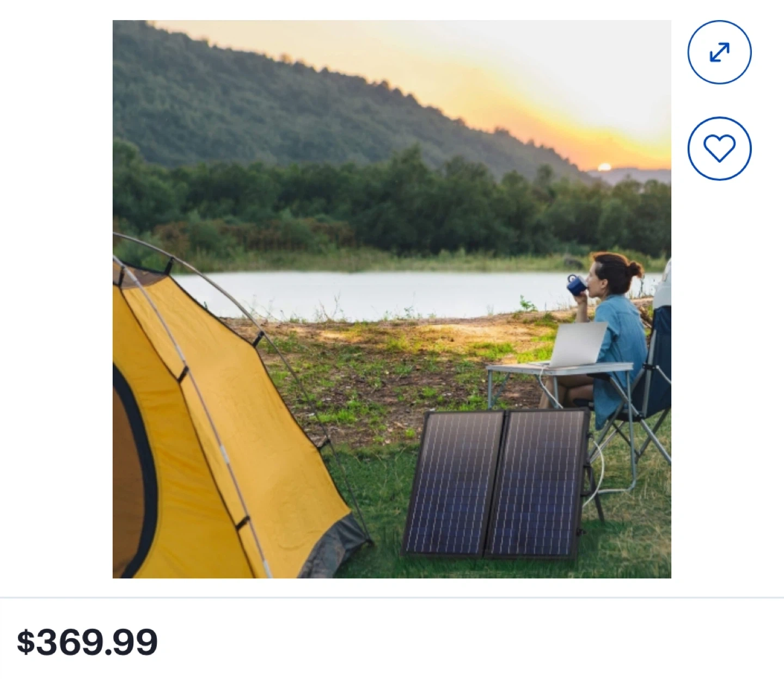Image resolution: width=784 pixels, height=679 pixels.
Task: Click the silver laptop on the table
Action: click(578, 344)
